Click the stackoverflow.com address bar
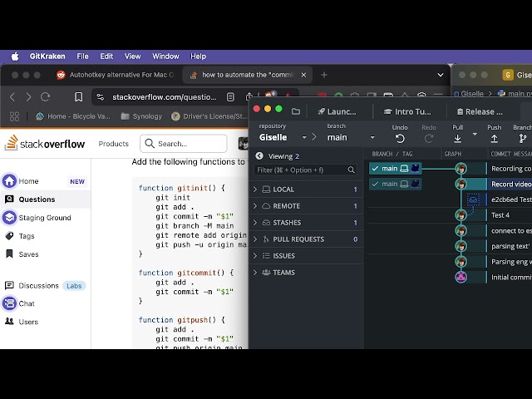 165,97
